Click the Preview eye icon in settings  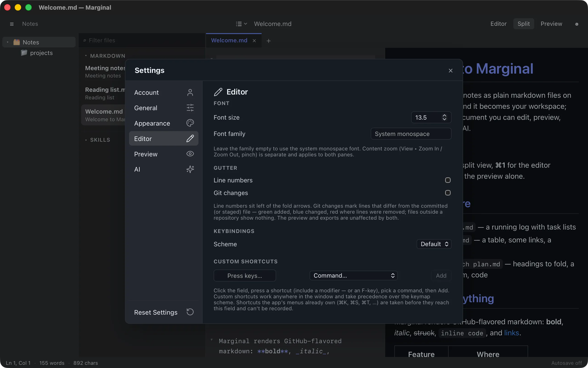pos(190,154)
